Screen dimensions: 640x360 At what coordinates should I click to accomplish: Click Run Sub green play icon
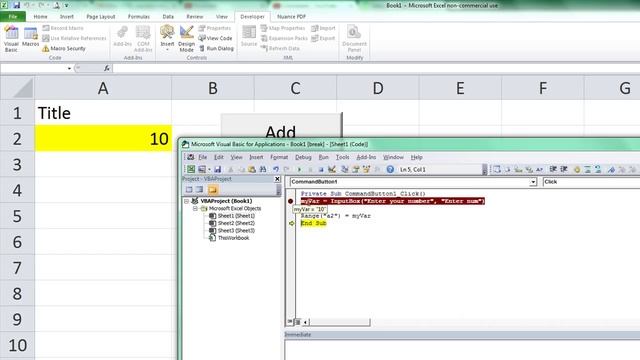(299, 169)
